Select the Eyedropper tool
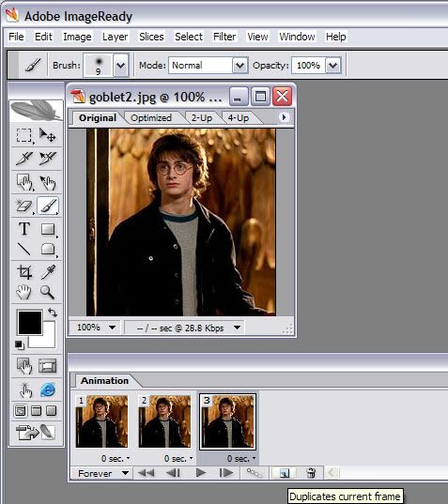 point(48,272)
